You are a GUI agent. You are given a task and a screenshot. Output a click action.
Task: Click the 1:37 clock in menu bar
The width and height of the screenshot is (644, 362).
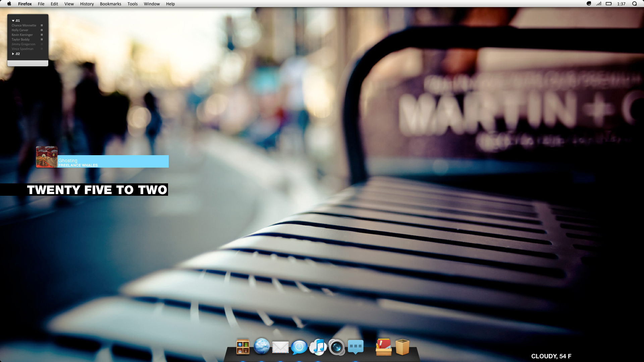coord(621,4)
